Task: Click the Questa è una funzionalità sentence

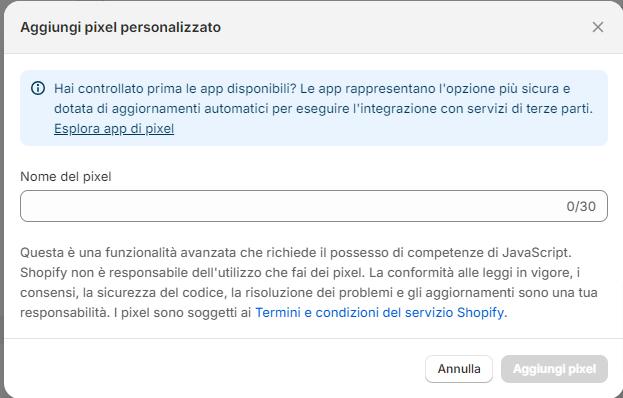Action: pyautogui.click(x=296, y=253)
